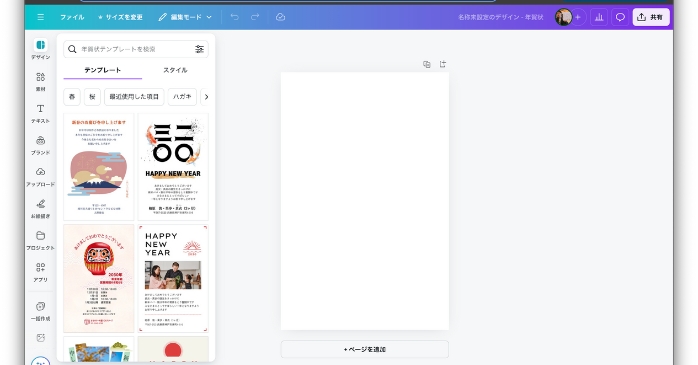This screenshot has width=698, height=365.
Task: Click the undo arrow icon
Action: (235, 17)
